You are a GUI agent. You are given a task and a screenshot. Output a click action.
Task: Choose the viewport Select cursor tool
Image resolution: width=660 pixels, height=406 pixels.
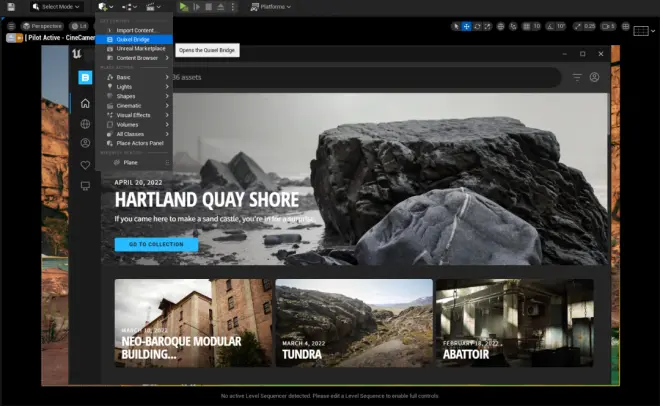pos(455,27)
